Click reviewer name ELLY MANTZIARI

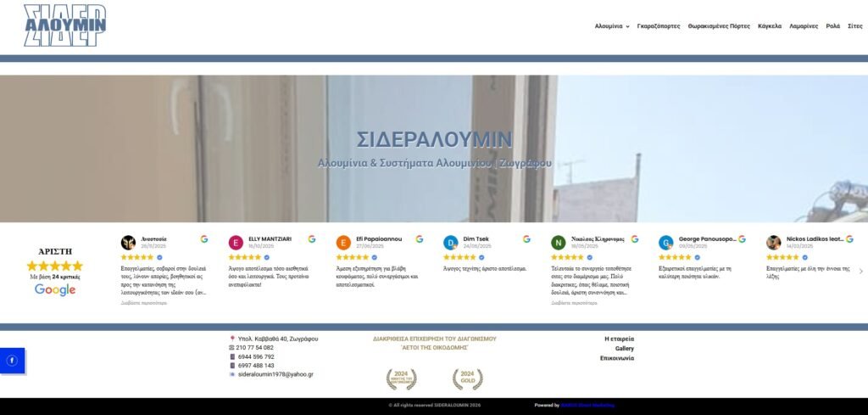pyautogui.click(x=270, y=238)
